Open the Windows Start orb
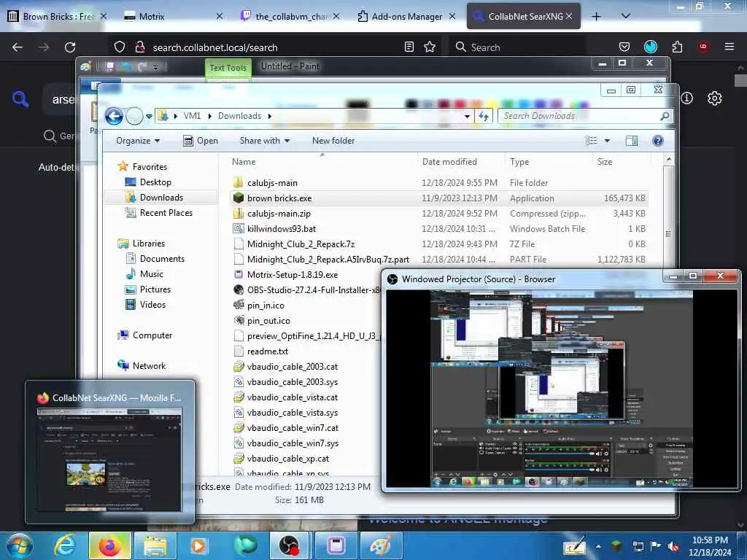 20,545
